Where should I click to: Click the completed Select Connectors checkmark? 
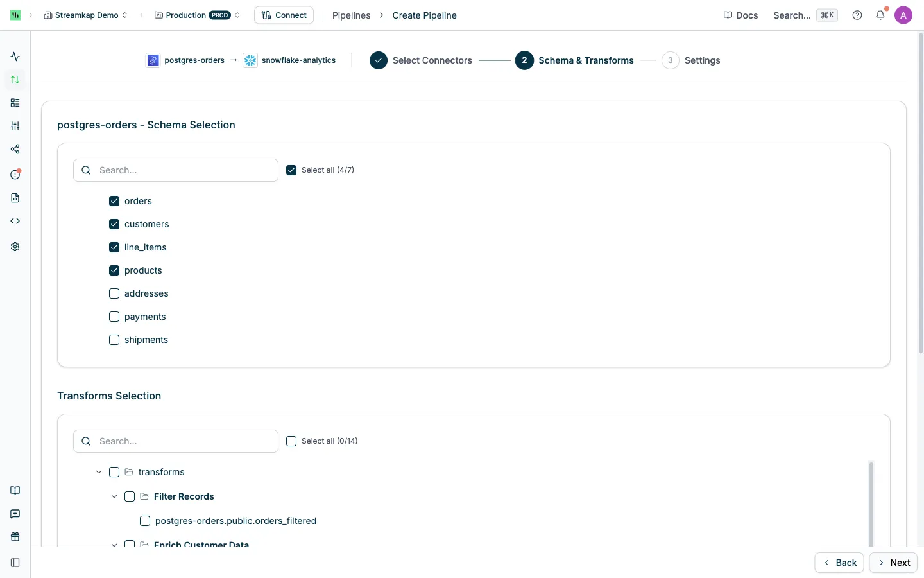[379, 60]
